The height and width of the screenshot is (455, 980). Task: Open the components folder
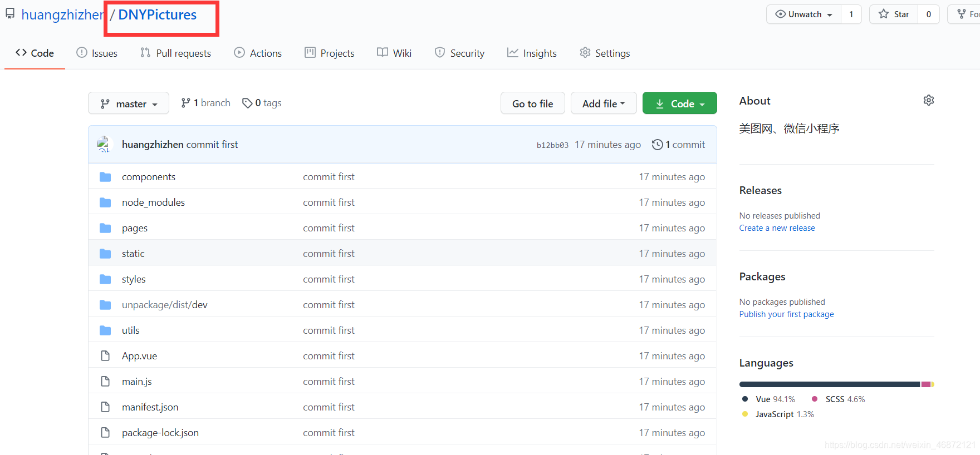[x=149, y=177]
